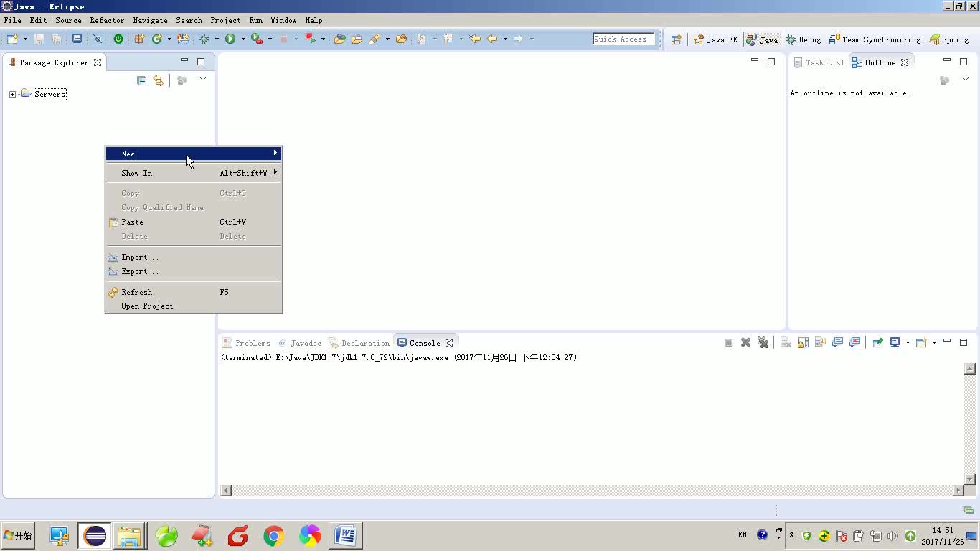Open the Navigate menu
Image resolution: width=980 pixels, height=551 pixels.
(x=150, y=20)
